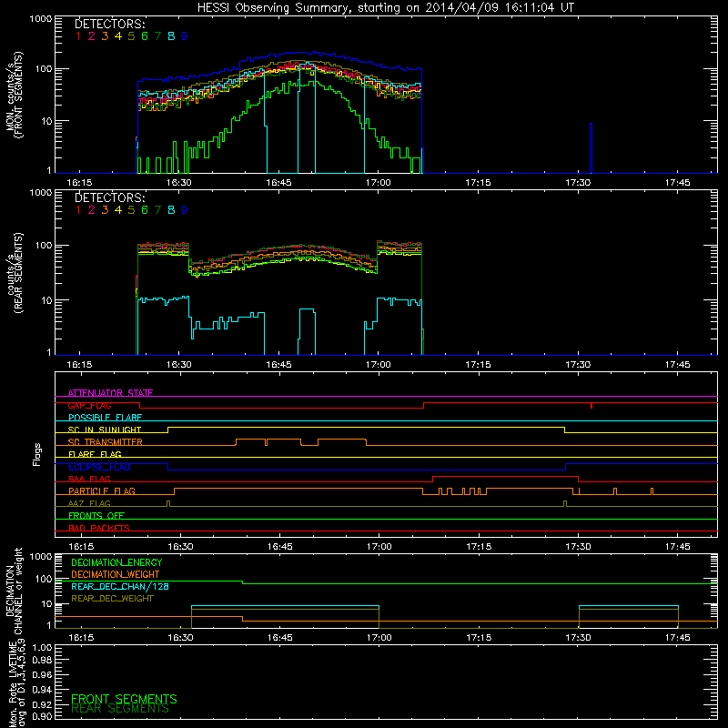Image resolution: width=728 pixels, height=728 pixels.
Task: Click the 17:15 tick label under front segments plot
Action: click(x=478, y=183)
